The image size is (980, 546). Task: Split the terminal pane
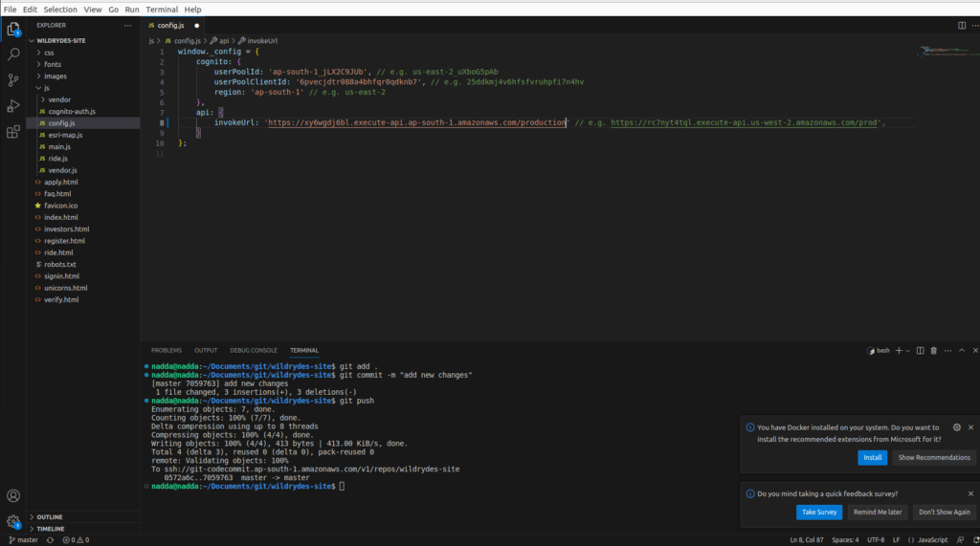[920, 351]
